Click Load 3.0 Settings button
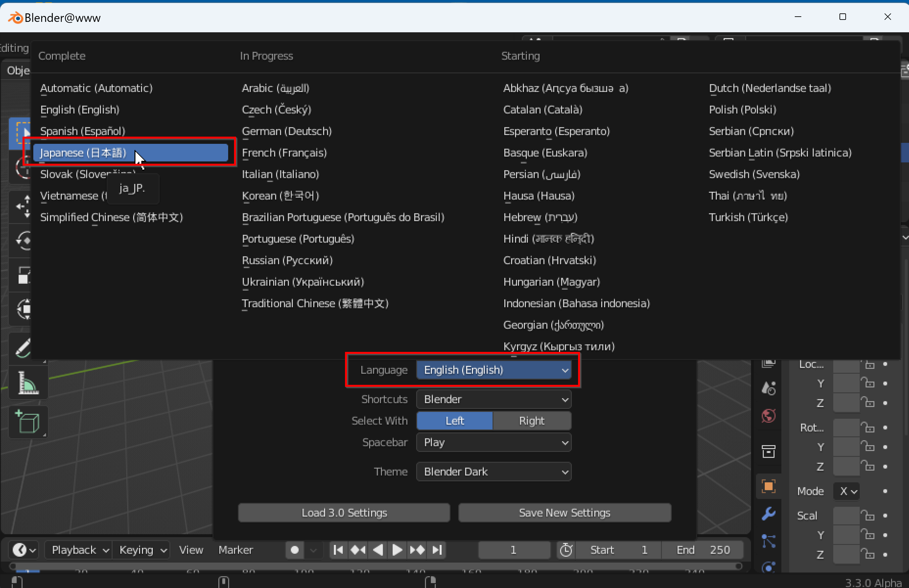The image size is (909, 588). pyautogui.click(x=344, y=512)
